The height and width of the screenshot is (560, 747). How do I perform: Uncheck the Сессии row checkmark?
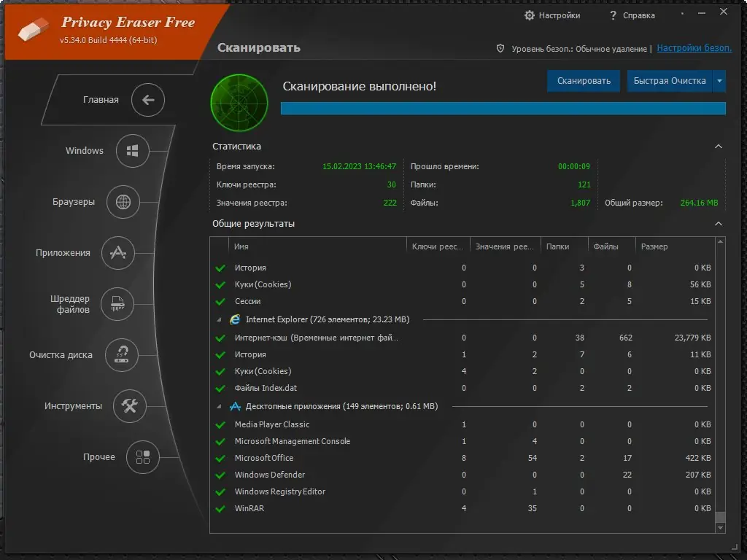tap(220, 301)
